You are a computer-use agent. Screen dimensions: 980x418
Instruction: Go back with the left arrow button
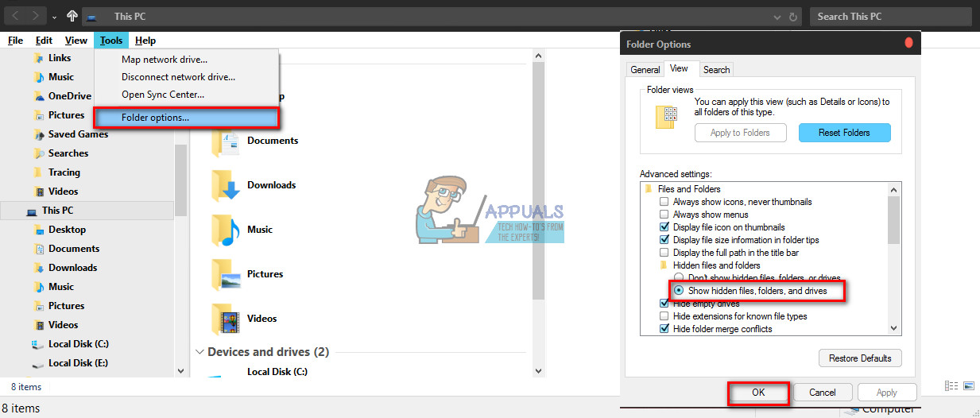point(16,16)
